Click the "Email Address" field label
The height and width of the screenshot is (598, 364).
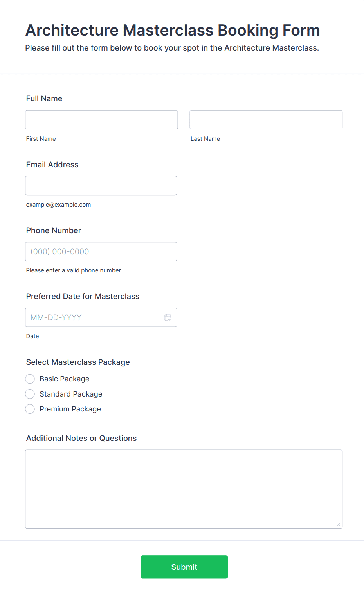52,165
